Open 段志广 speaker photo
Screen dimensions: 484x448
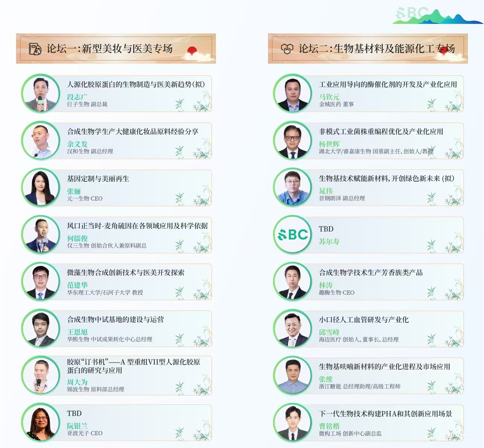click(x=41, y=93)
